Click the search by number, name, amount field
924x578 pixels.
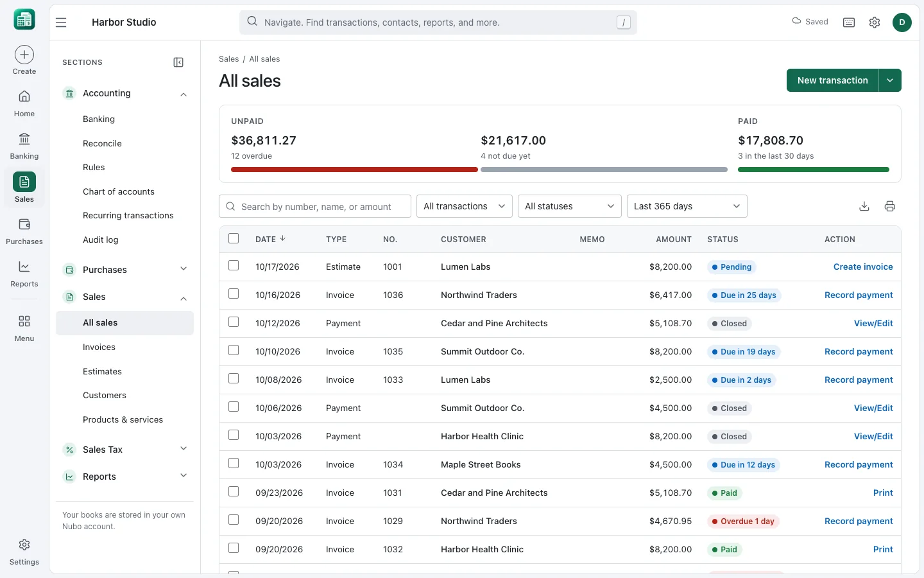coord(315,206)
